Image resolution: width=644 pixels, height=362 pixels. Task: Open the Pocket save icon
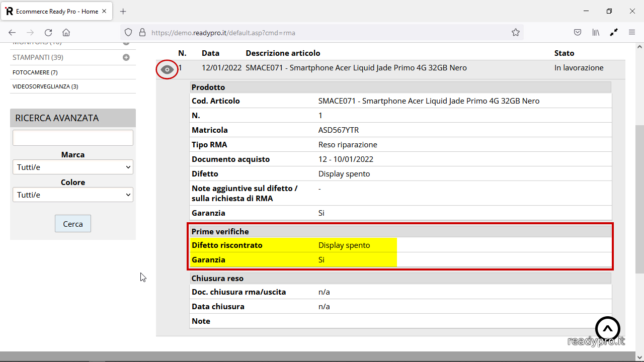pos(578,33)
